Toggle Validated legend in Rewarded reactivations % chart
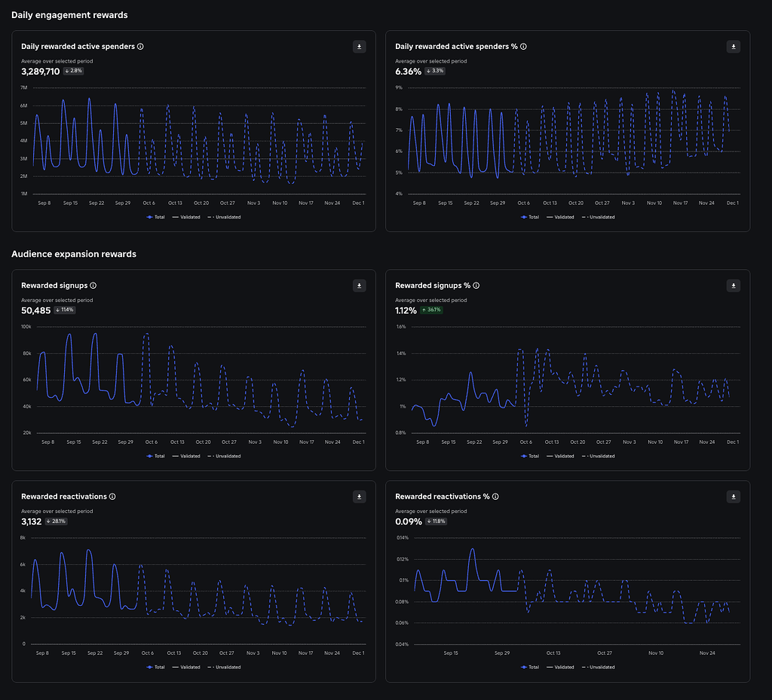Image resolution: width=772 pixels, height=700 pixels. click(562, 667)
